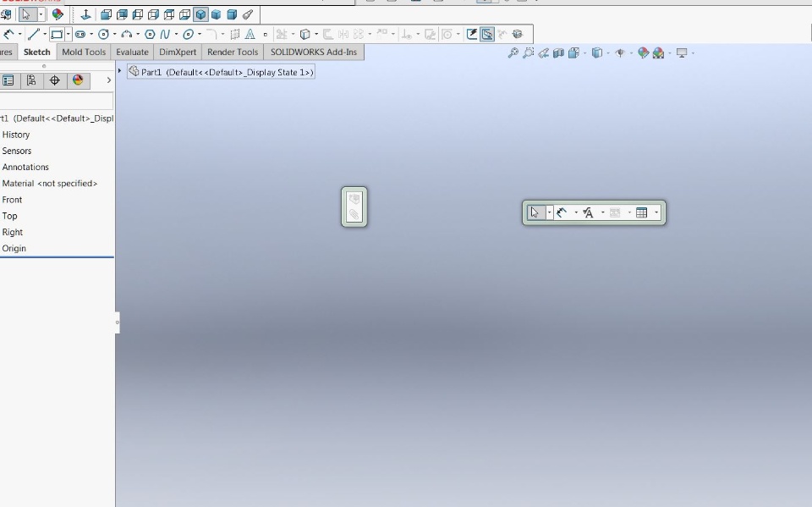
Task: Switch to the Sketch tab
Action: [x=36, y=52]
